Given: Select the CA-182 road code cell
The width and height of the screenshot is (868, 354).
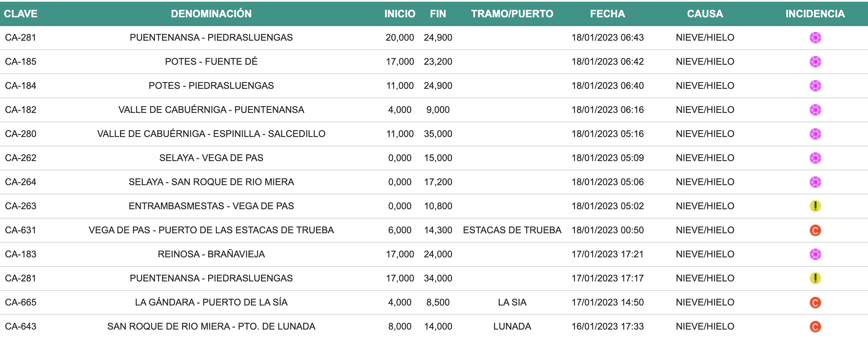Looking at the screenshot, I should coord(21,110).
